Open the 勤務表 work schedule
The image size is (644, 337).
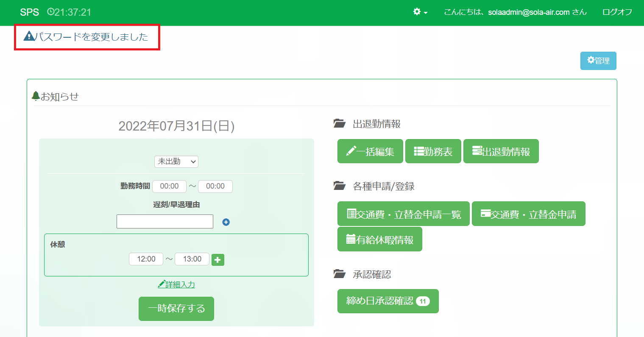click(x=433, y=151)
